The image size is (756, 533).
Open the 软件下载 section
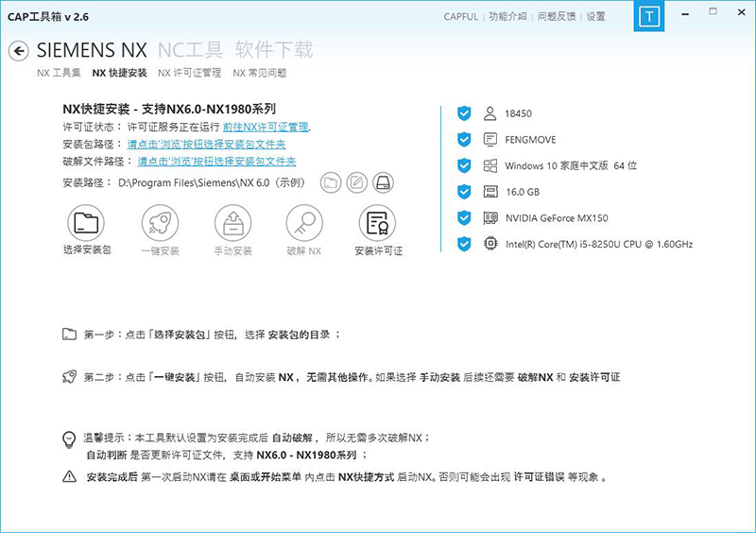(274, 50)
